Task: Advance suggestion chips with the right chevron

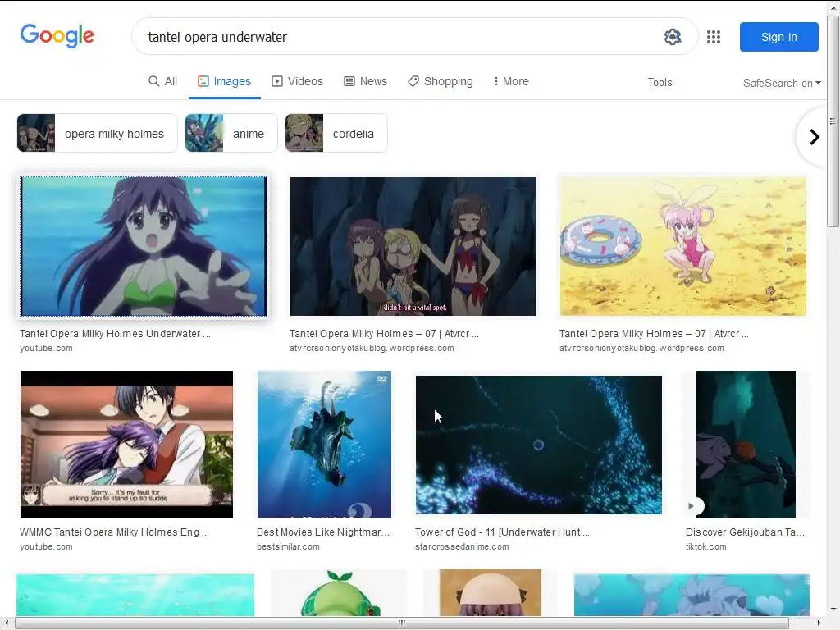Action: 815,137
